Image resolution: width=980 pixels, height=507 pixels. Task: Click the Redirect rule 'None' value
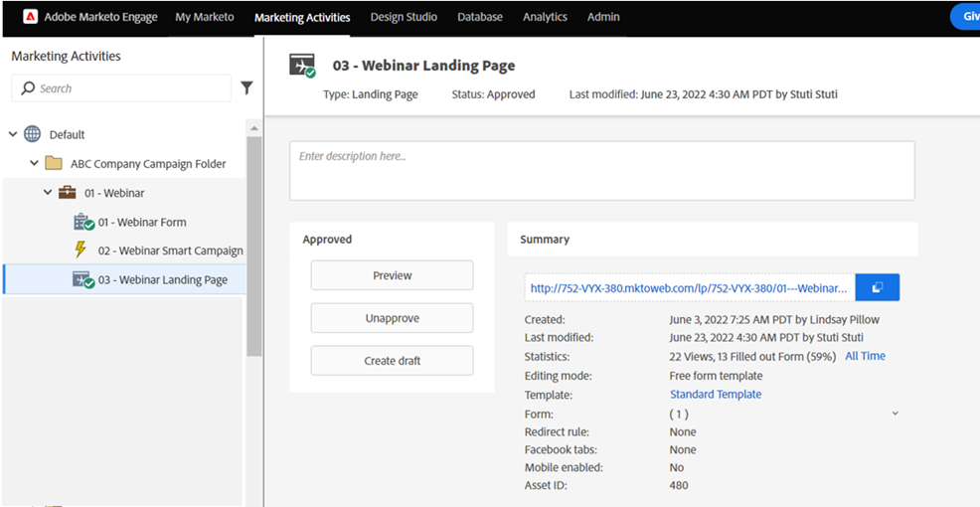(x=683, y=431)
